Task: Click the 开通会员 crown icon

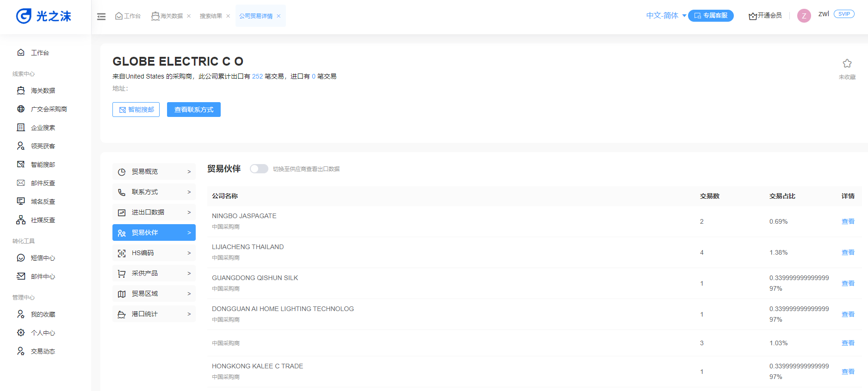Action: click(753, 16)
